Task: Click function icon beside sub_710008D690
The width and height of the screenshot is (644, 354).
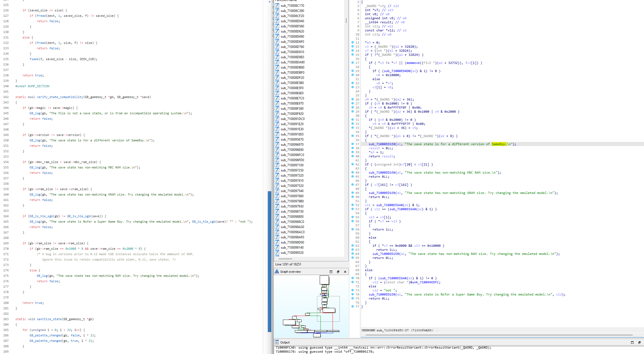Action: click(x=277, y=36)
